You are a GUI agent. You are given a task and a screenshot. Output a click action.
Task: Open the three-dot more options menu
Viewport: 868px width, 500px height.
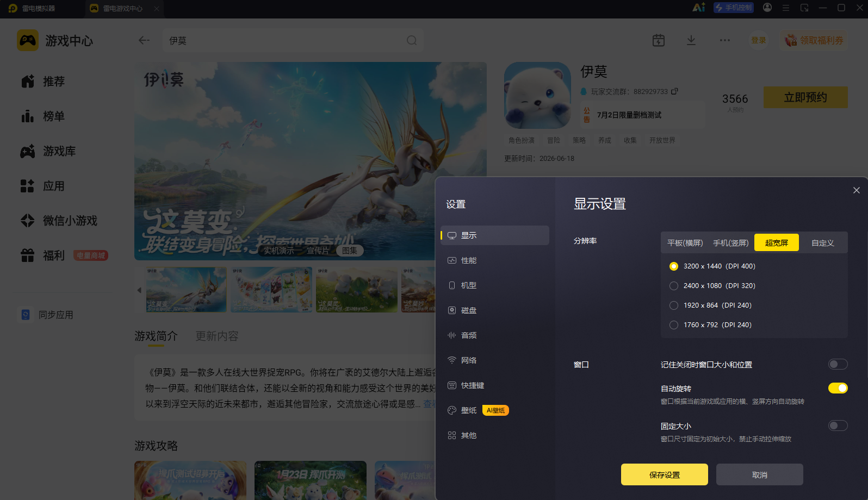click(725, 40)
